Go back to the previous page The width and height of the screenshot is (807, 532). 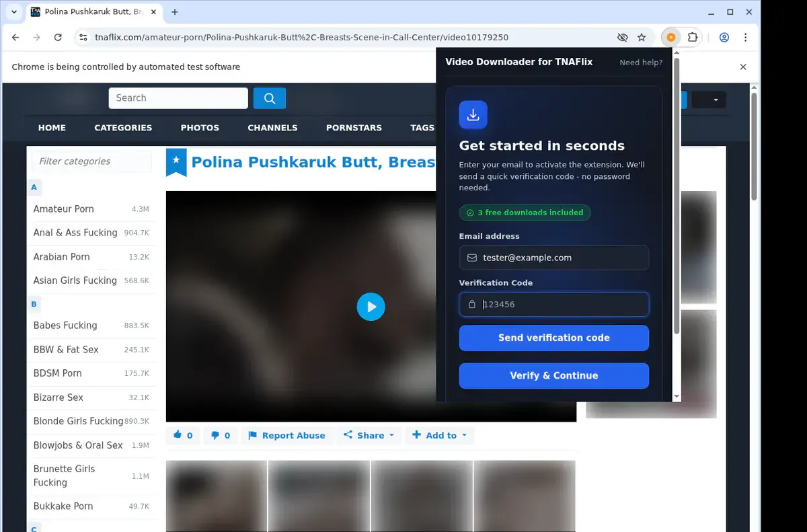coord(15,38)
